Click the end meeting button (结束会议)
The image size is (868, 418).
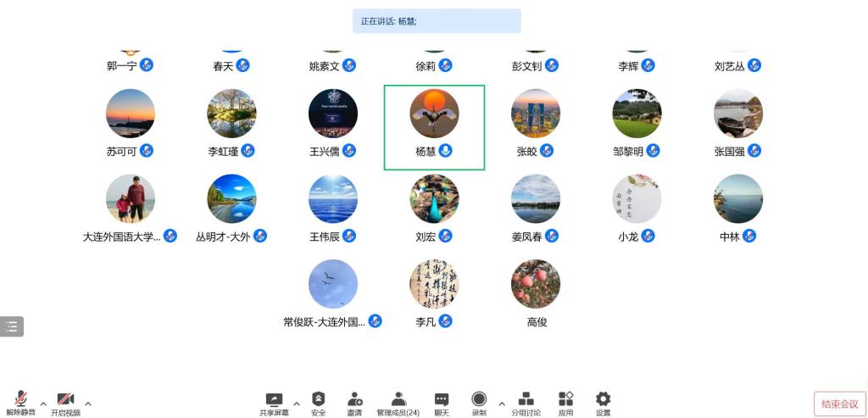pos(840,404)
